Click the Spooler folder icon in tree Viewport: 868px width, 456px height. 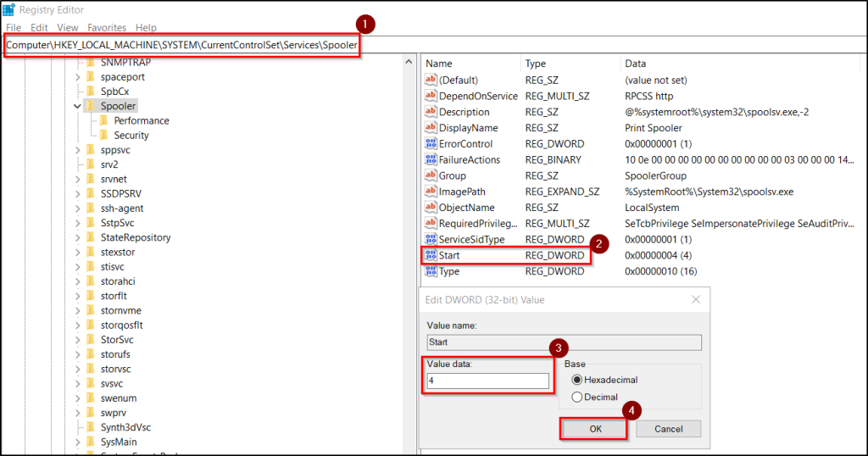(x=91, y=106)
